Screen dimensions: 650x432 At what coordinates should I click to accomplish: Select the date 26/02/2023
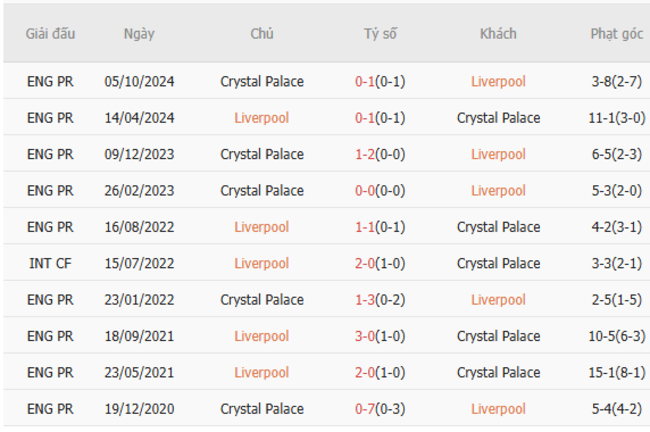tap(139, 191)
